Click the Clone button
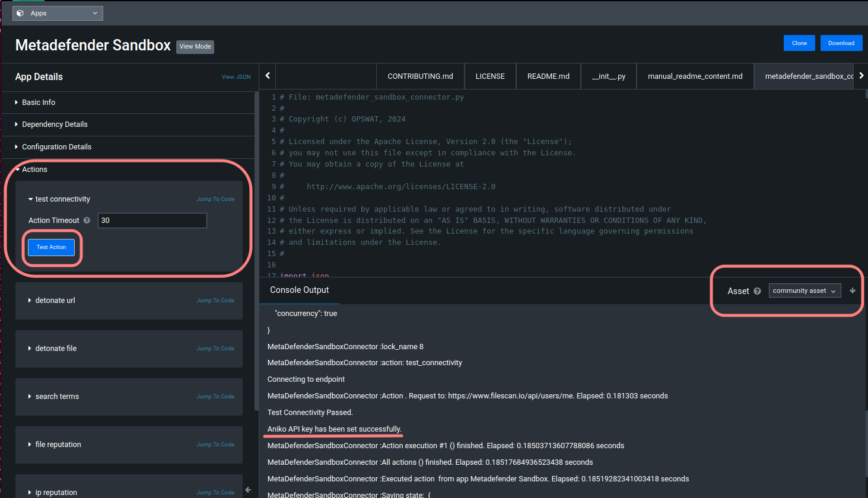Viewport: 868px width, 498px height. pos(799,43)
